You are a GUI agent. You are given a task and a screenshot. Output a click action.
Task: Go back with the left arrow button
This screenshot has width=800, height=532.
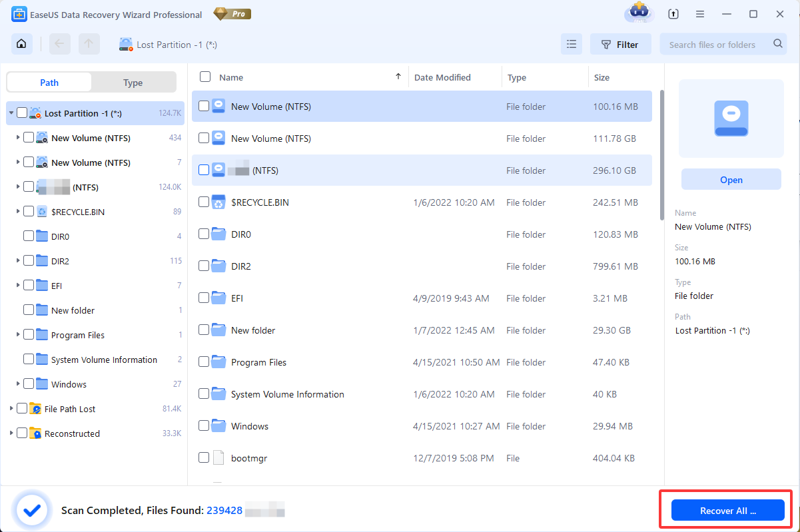point(59,45)
